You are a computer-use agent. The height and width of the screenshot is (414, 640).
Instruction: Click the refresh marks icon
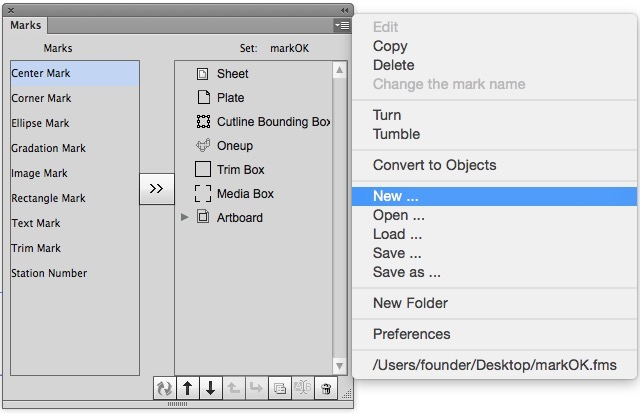pyautogui.click(x=165, y=389)
